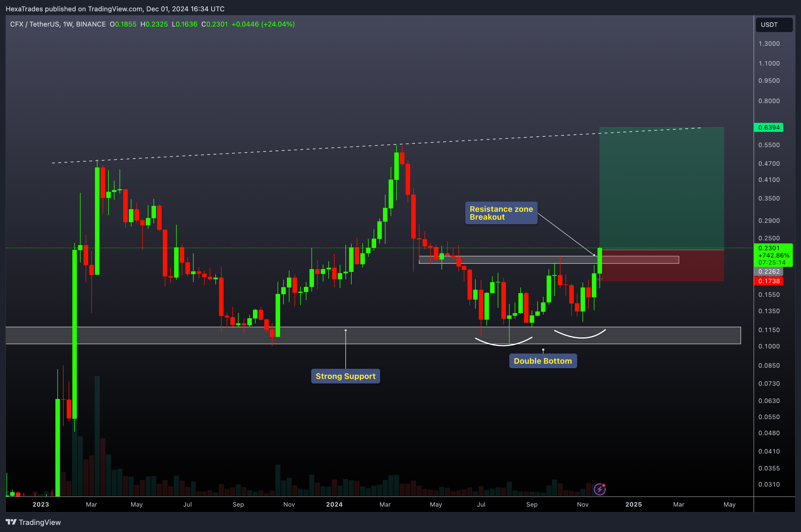The image size is (801, 532).
Task: Click the red stop-loss zone rectangle
Action: (662, 265)
